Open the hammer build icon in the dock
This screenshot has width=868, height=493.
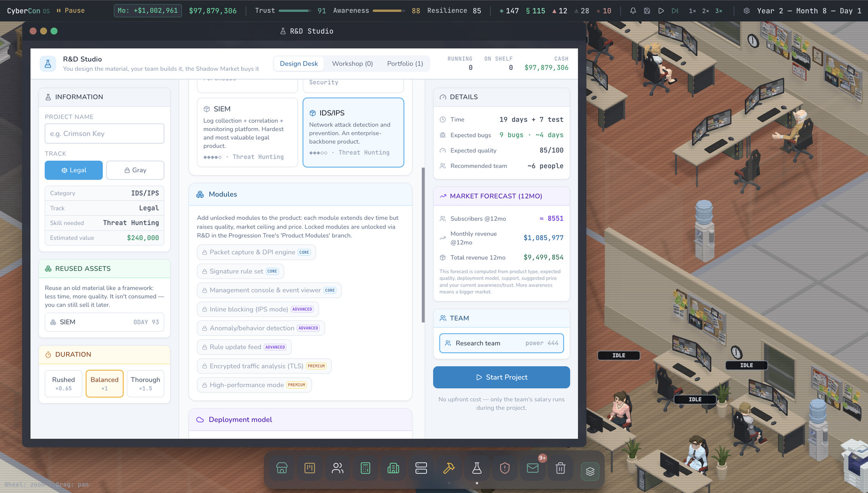(449, 468)
